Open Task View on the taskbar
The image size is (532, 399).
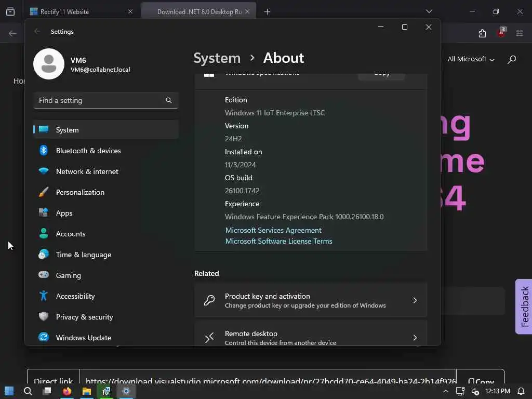point(46,391)
